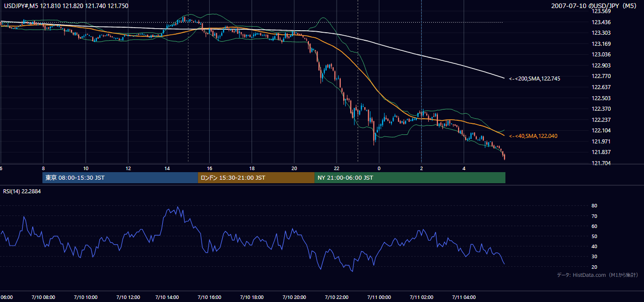Click the 7/10 16:00 bottom time label
The width and height of the screenshot is (644, 302).
pos(209,297)
